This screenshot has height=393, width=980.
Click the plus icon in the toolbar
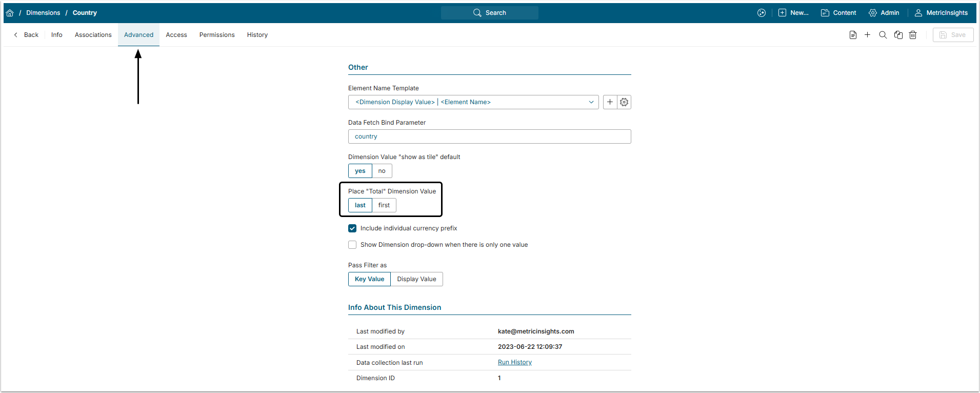tap(867, 35)
